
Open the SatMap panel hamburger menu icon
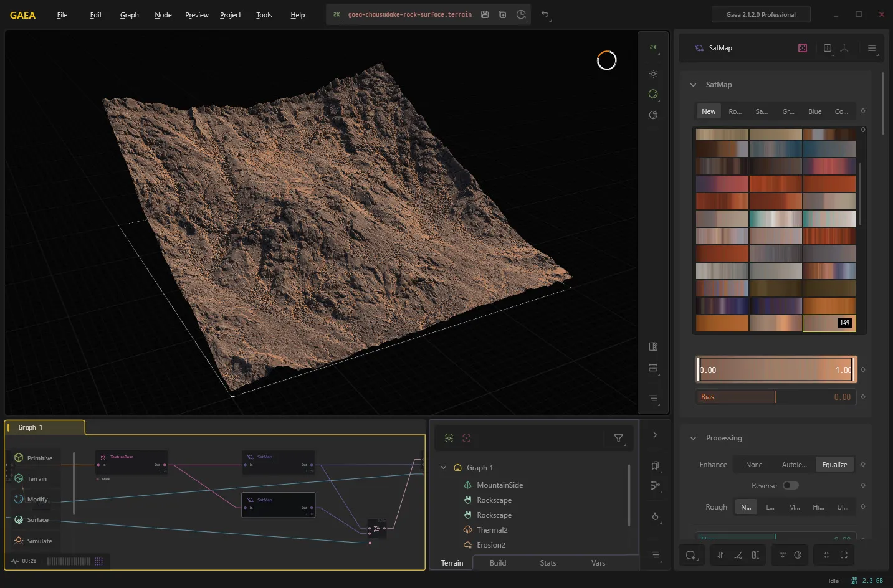(872, 48)
